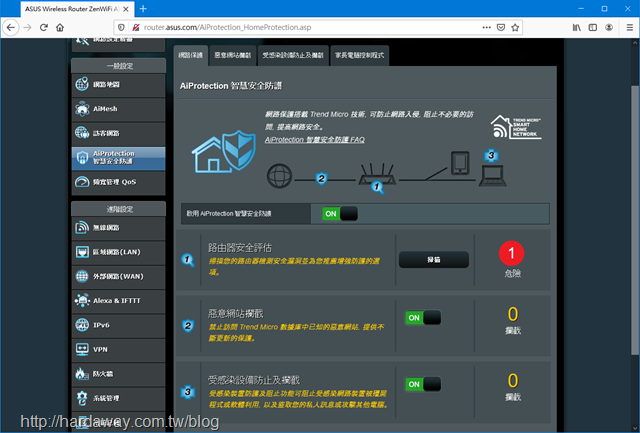Viewport: 640px width, 433px height.
Task: Toggle the 受感染設備防止及攔截 ON switch
Action: tap(423, 384)
